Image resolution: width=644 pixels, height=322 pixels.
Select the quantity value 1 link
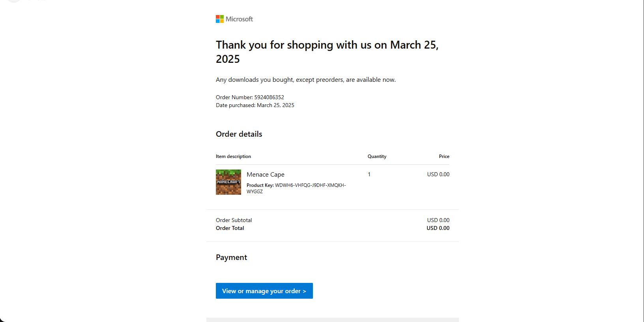(x=369, y=174)
